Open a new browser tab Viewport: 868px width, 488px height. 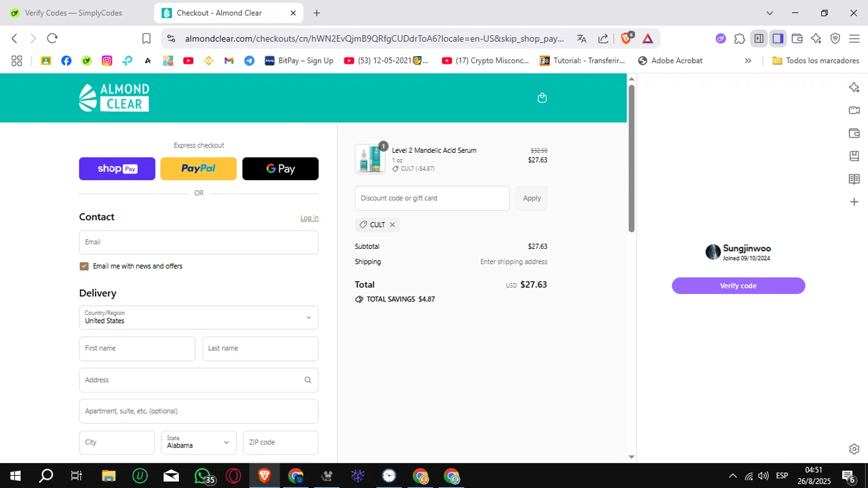coord(317,13)
